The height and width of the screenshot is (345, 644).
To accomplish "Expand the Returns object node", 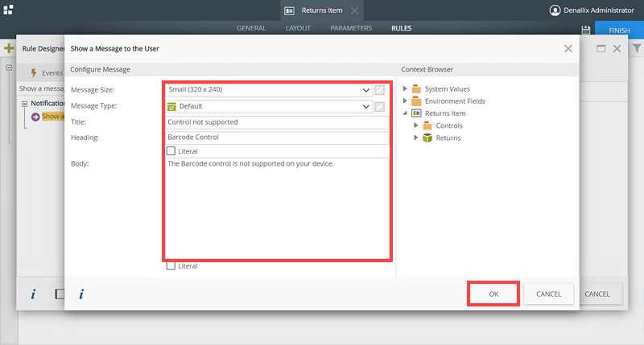I will click(x=415, y=138).
